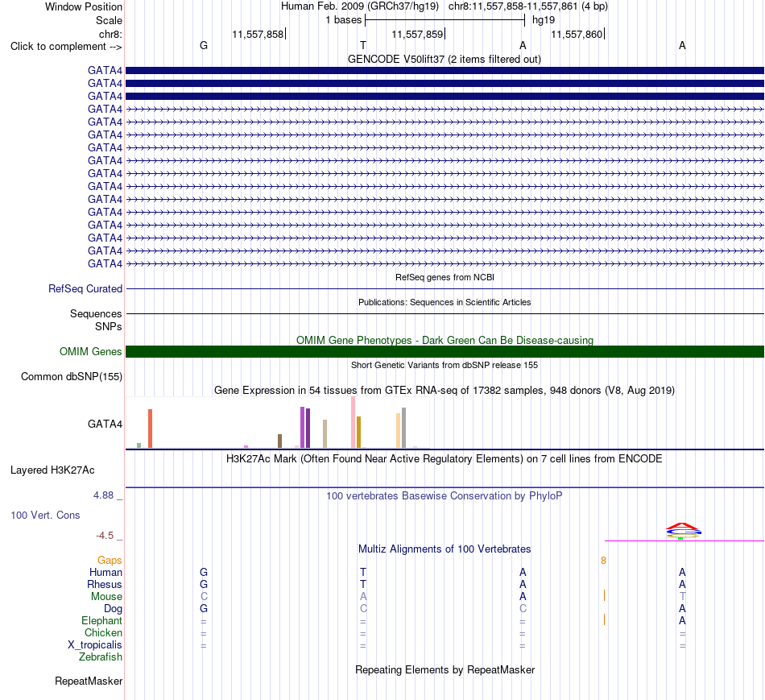Click the red-blue conservation logo glyph
The width and height of the screenshot is (765, 700).
tap(683, 531)
